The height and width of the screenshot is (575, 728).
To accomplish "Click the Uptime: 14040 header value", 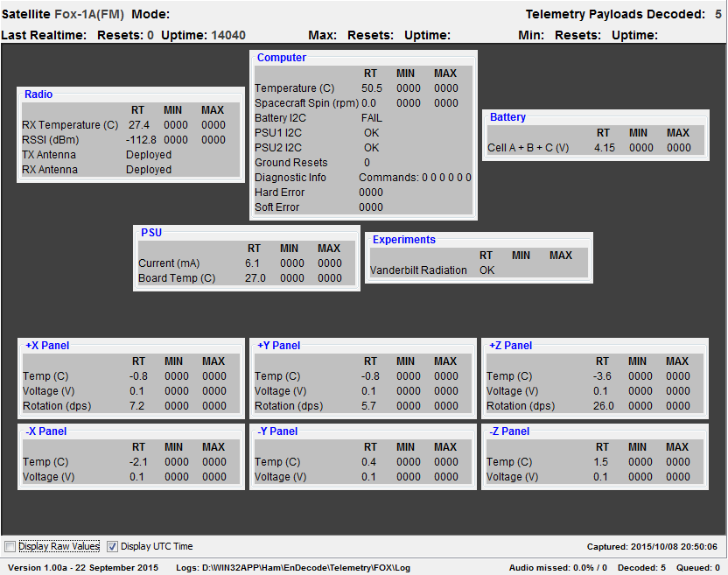I will click(x=203, y=35).
